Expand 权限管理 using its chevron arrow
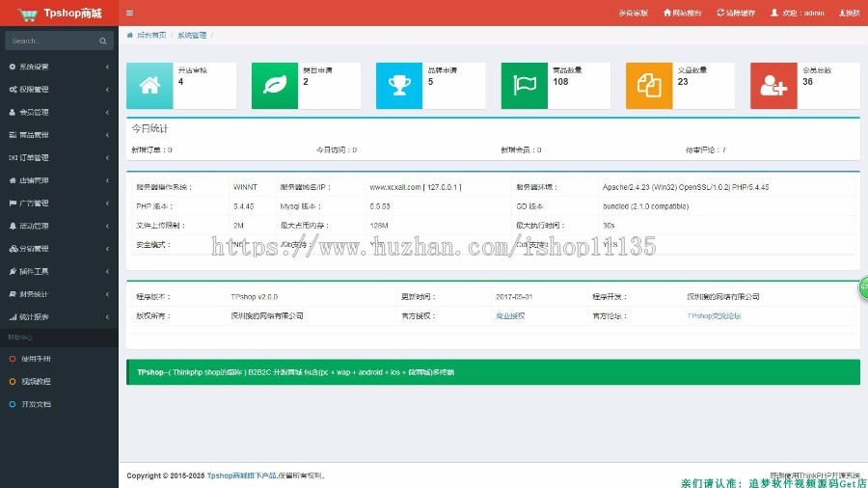The width and height of the screenshot is (868, 488). (107, 89)
